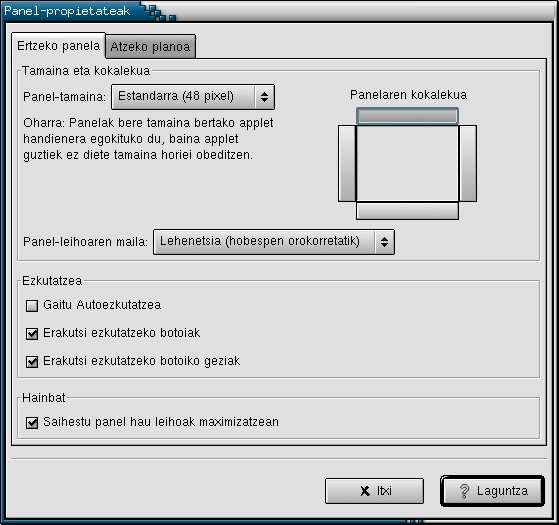Screen dimensions: 559x525
Task: Click the Laguntza button
Action: pyautogui.click(x=492, y=491)
